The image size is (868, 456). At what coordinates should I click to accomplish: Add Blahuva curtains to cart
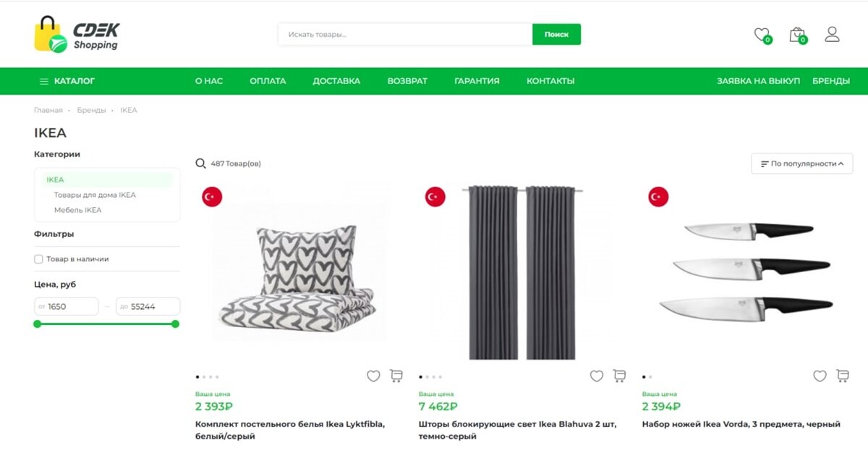pos(620,376)
